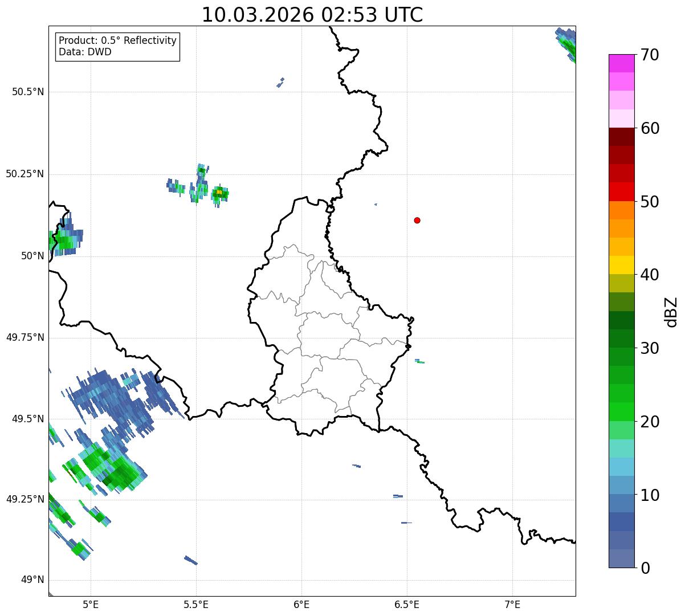Click the 6°E longitude label

tap(301, 604)
